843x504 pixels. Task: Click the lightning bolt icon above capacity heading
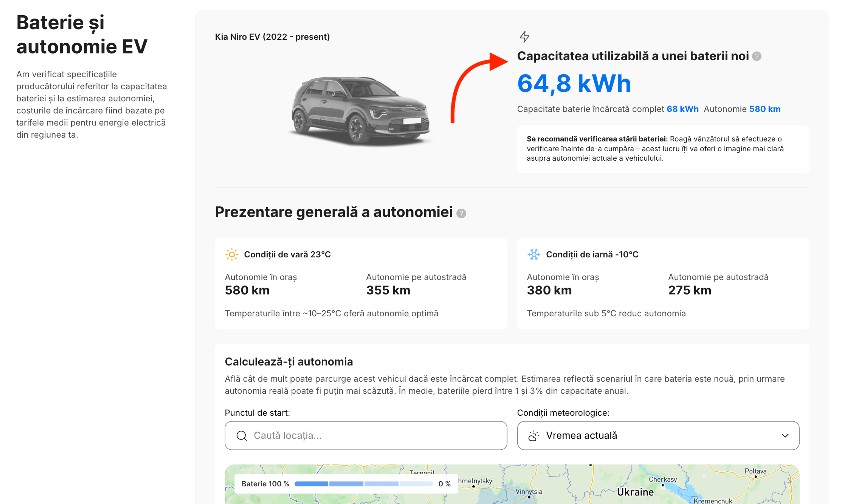(x=524, y=37)
